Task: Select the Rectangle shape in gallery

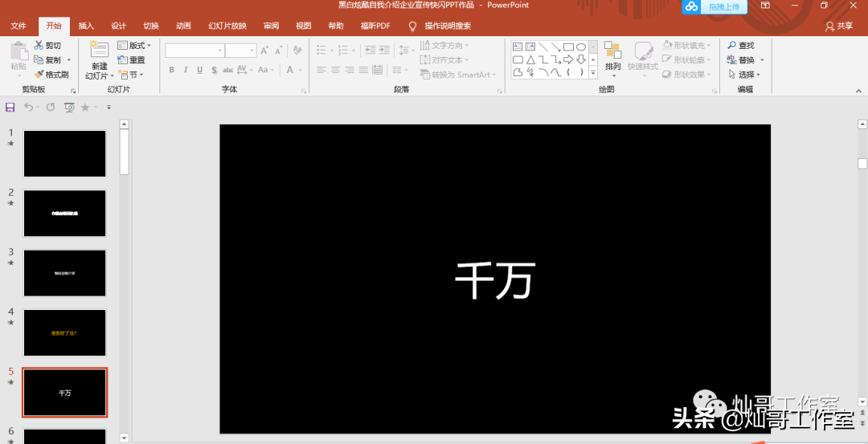Action: click(x=568, y=47)
